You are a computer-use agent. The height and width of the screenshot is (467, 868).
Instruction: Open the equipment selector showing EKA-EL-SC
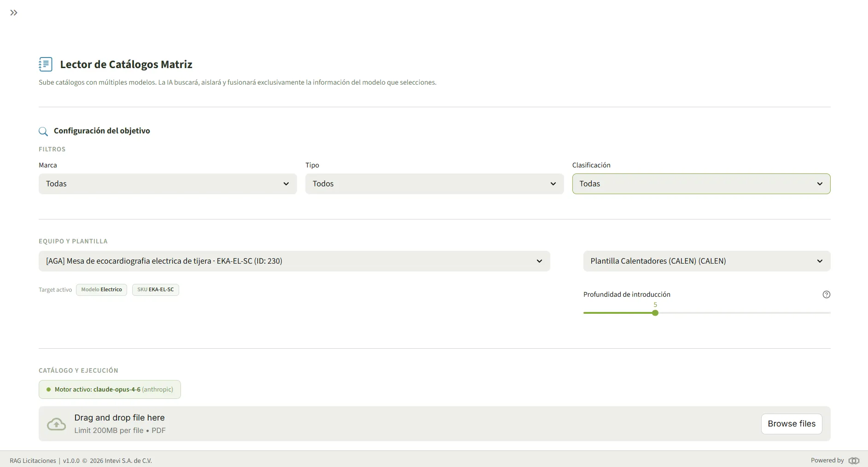pyautogui.click(x=294, y=261)
